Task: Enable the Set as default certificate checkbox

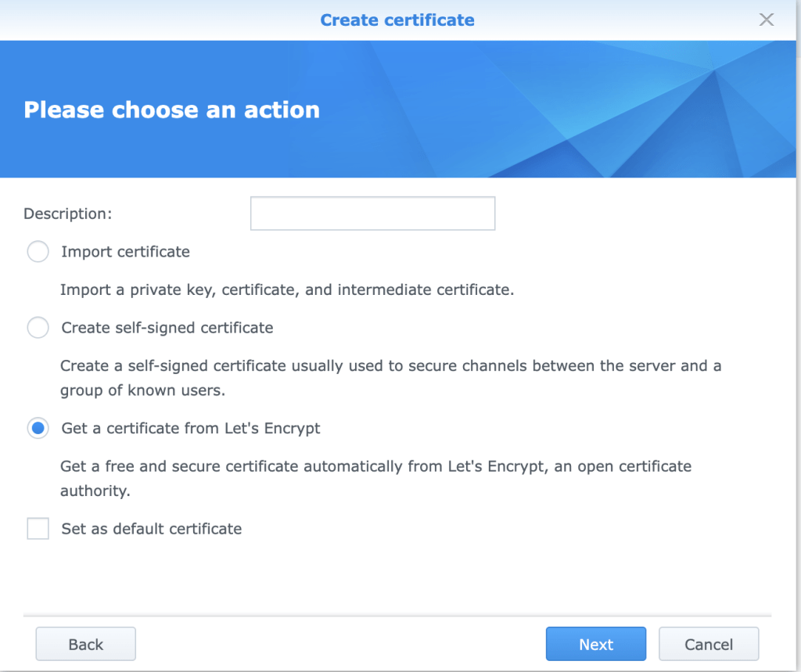Action: 38,529
